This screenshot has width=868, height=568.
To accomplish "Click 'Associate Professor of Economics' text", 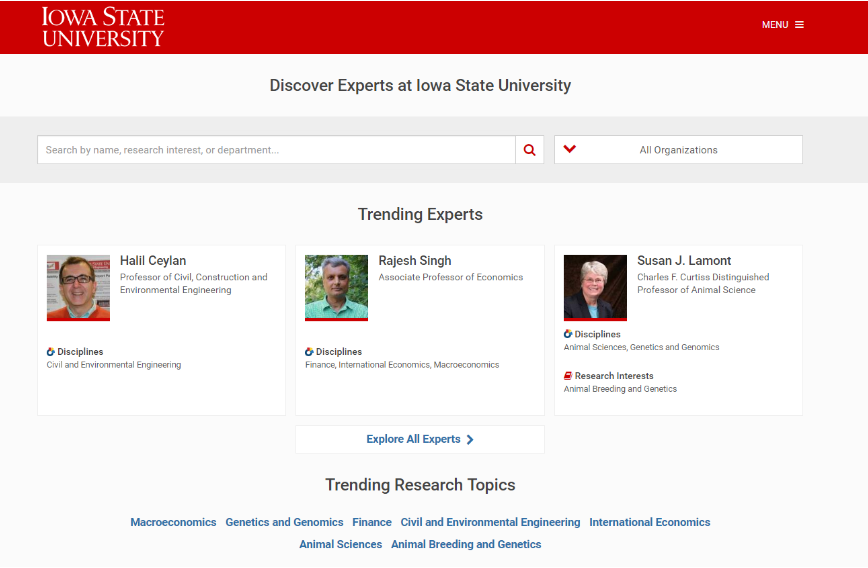I will point(451,277).
